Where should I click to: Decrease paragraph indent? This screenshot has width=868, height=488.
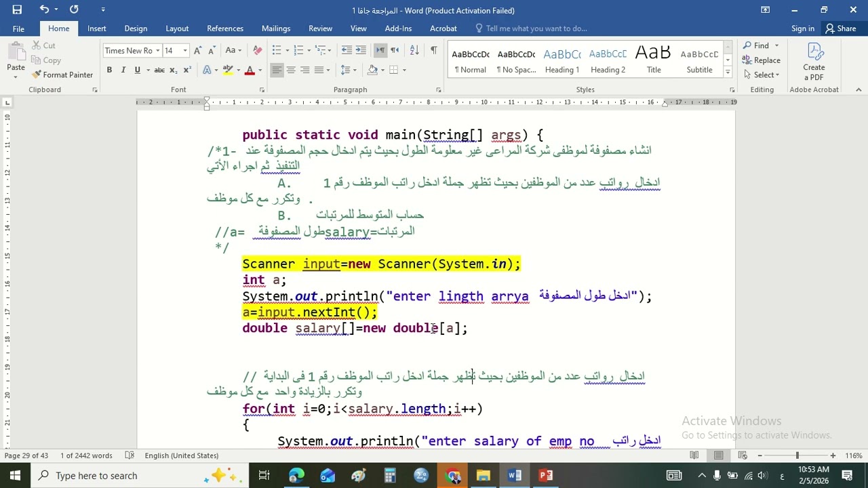point(347,51)
